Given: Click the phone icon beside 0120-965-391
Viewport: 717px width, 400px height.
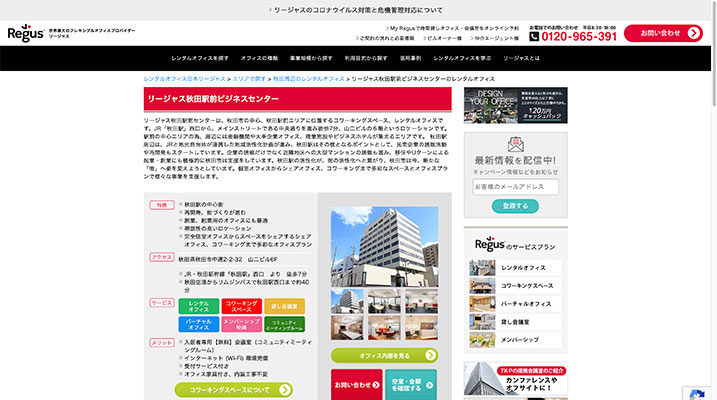Looking at the screenshot, I should [534, 37].
